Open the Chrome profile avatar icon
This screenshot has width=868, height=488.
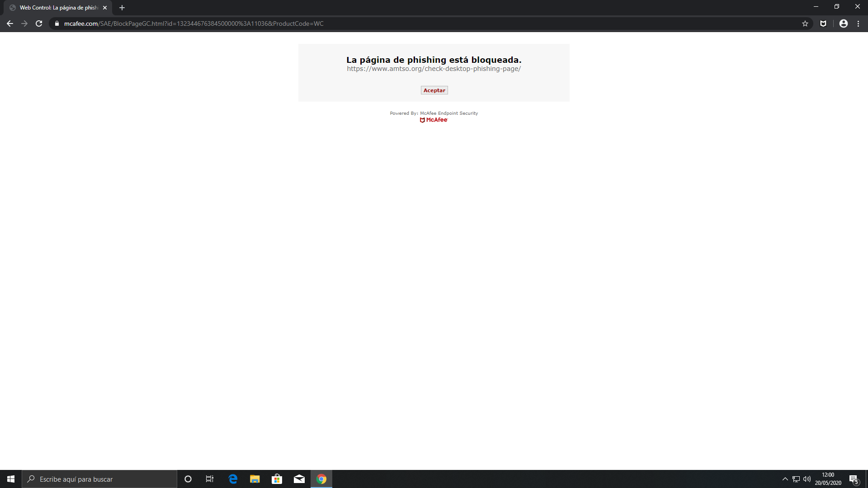(x=844, y=23)
